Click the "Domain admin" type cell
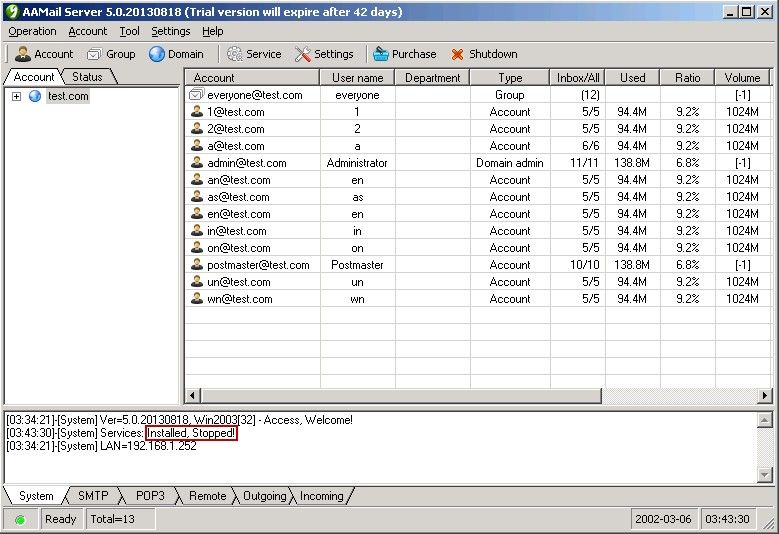Screen dimensions: 779x534 [x=510, y=162]
